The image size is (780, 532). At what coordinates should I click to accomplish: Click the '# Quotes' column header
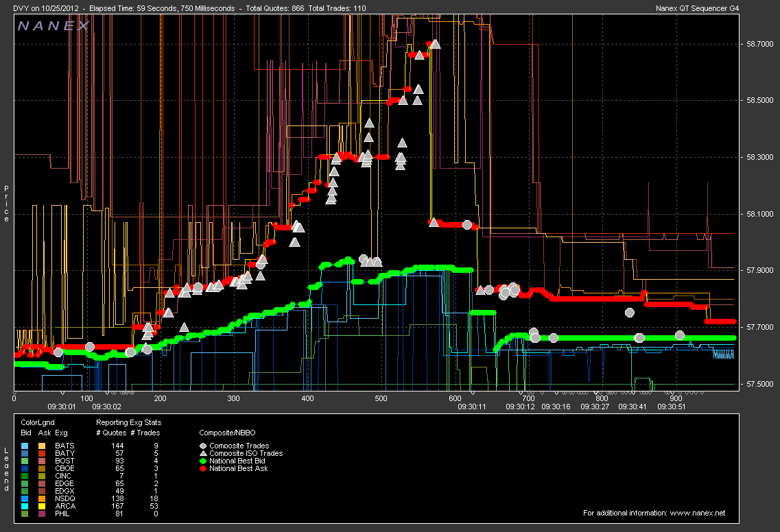point(111,433)
